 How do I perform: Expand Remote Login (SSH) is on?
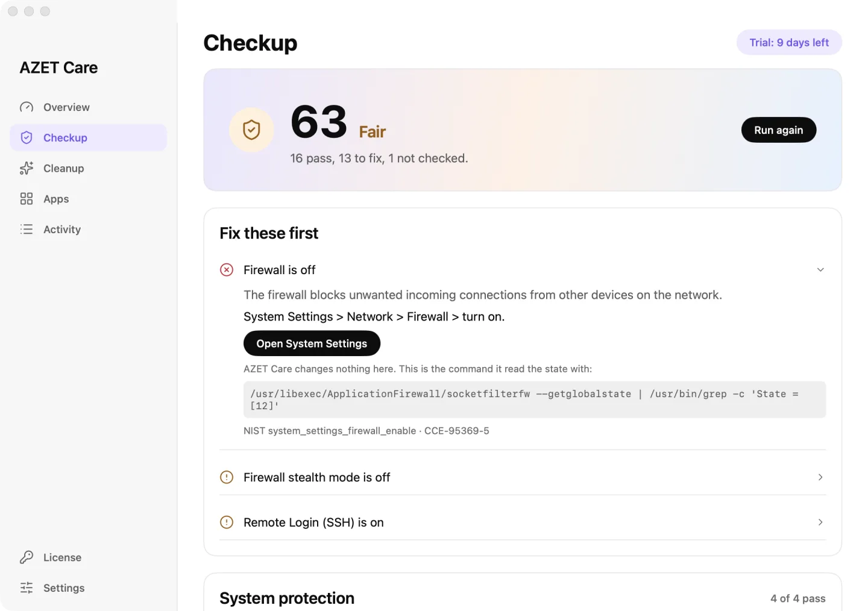tap(820, 522)
